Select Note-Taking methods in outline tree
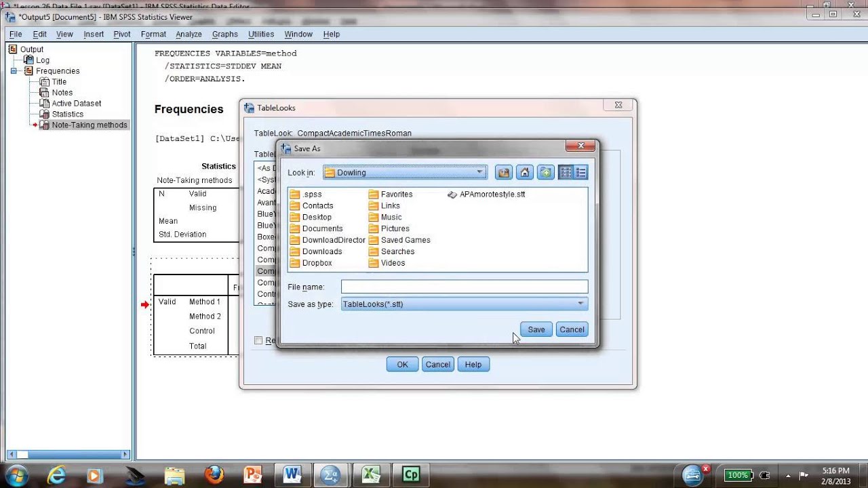The height and width of the screenshot is (488, 868). pyautogui.click(x=84, y=125)
